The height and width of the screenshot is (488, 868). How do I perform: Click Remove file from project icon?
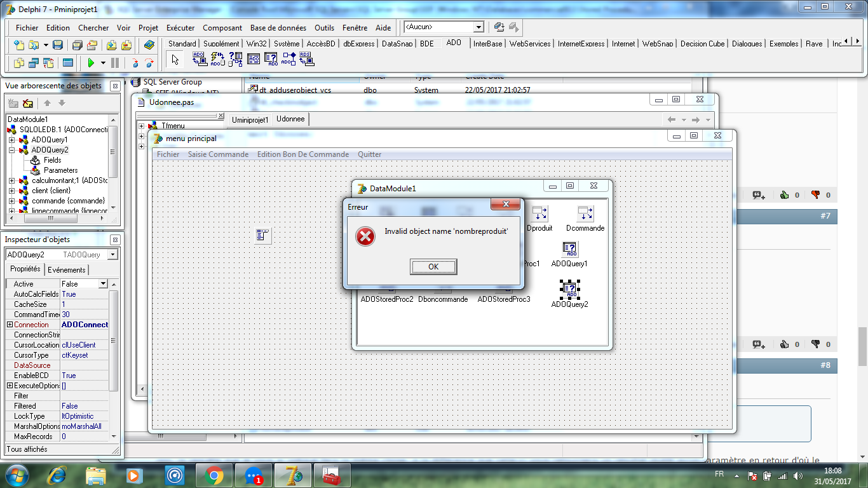126,45
